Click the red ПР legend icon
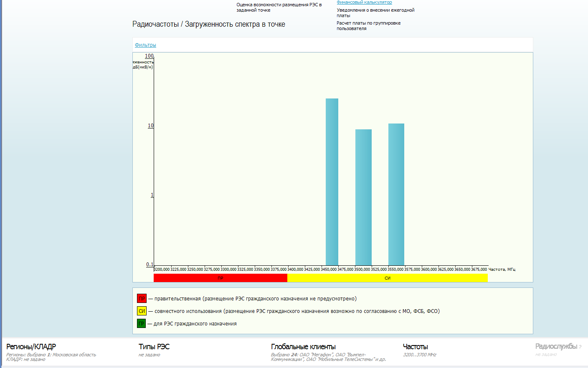This screenshot has width=588, height=368. [x=142, y=299]
